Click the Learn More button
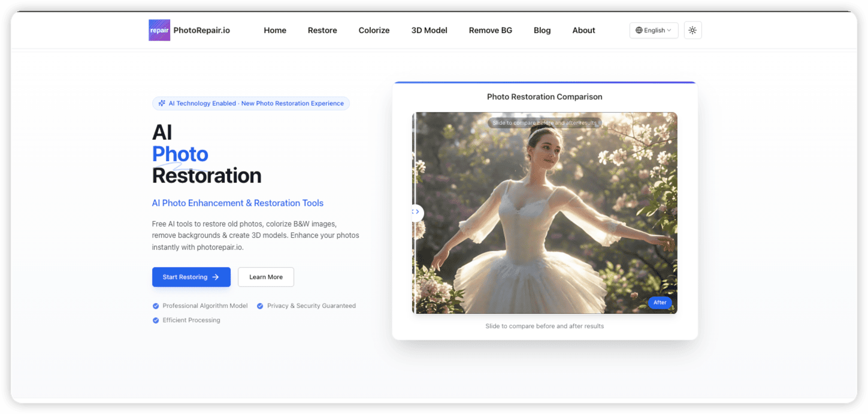 pyautogui.click(x=265, y=277)
